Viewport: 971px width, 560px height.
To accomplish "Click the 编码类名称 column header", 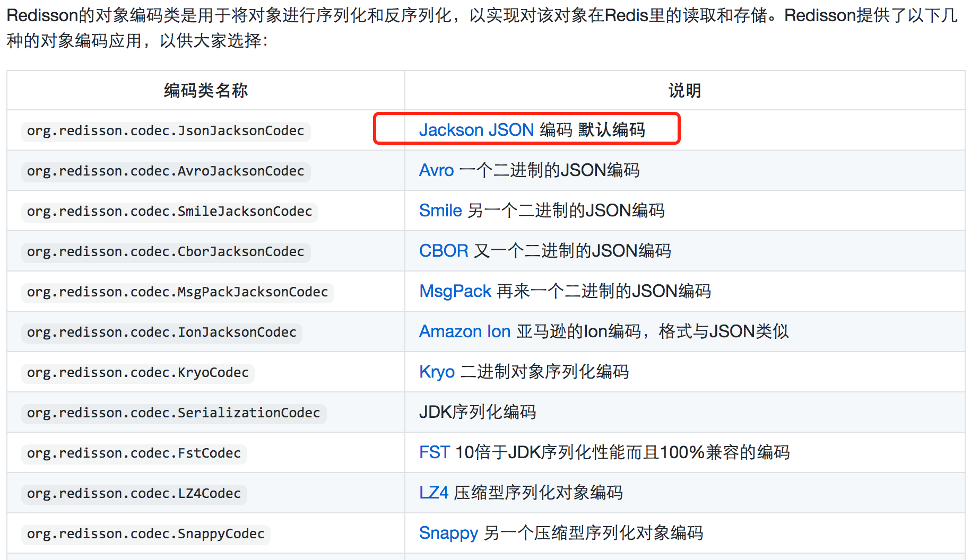I will point(206,91).
